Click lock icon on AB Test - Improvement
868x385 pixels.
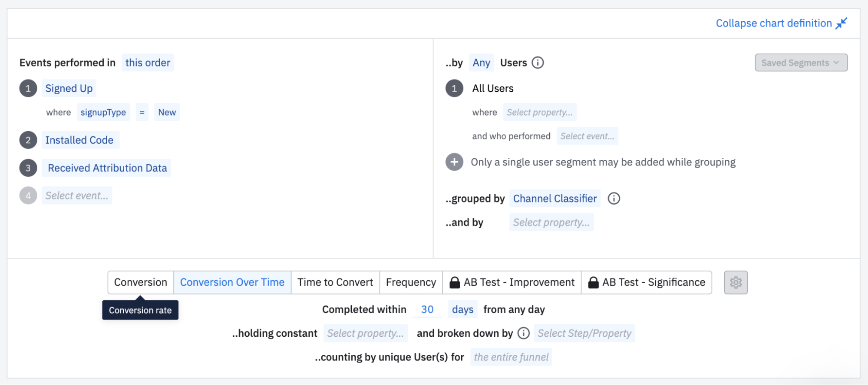click(x=455, y=282)
